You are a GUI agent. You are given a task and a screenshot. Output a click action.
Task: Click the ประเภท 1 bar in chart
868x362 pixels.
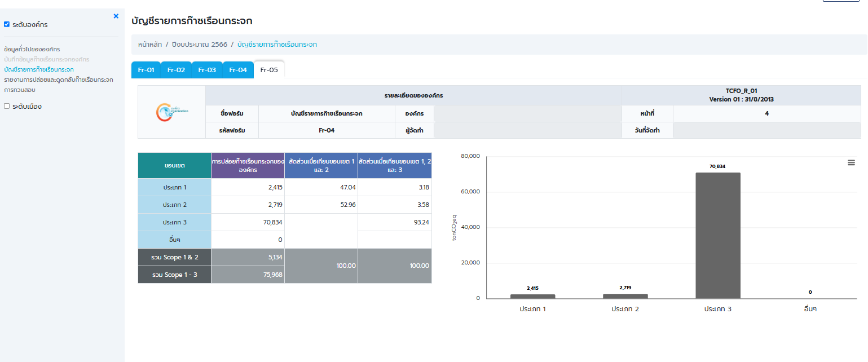pyautogui.click(x=532, y=296)
